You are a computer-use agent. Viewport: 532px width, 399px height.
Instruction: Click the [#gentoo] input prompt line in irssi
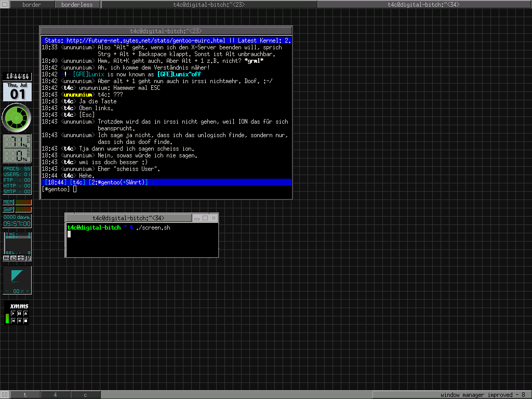166,189
